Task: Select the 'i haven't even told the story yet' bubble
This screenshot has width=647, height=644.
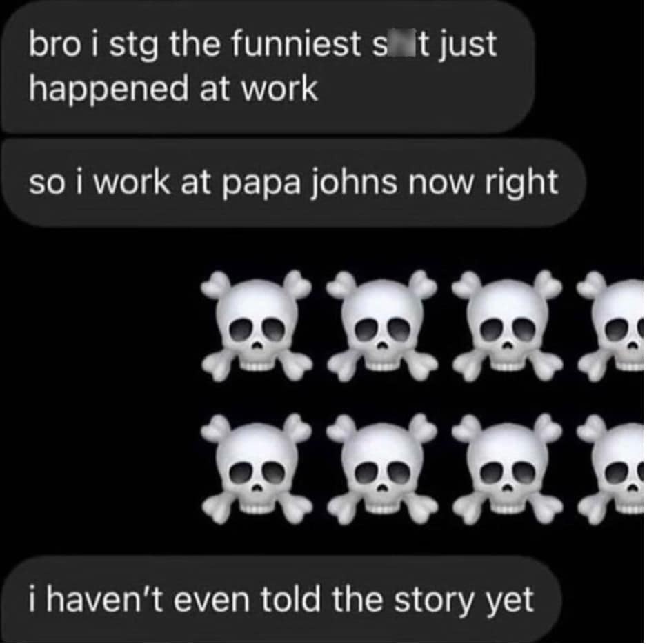Action: (282, 599)
